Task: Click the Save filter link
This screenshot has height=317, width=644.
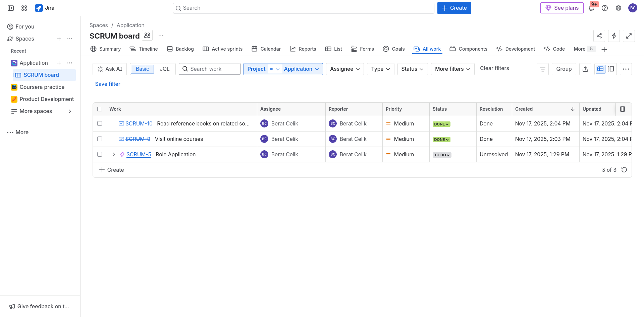Action: 107,84
